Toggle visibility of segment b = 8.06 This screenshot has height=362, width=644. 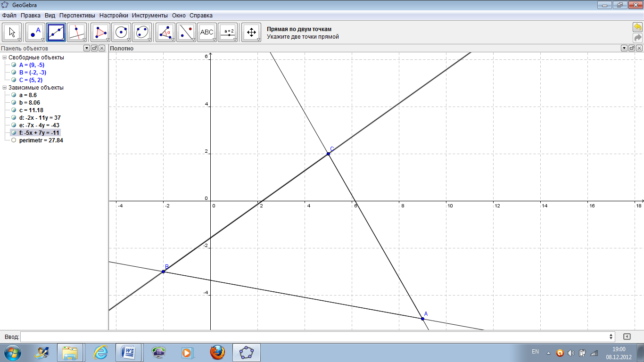pyautogui.click(x=14, y=103)
